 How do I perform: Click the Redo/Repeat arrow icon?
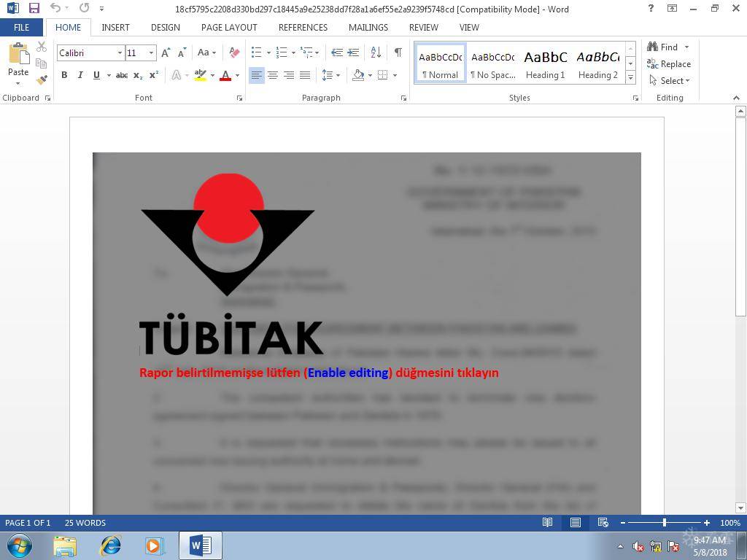click(85, 8)
